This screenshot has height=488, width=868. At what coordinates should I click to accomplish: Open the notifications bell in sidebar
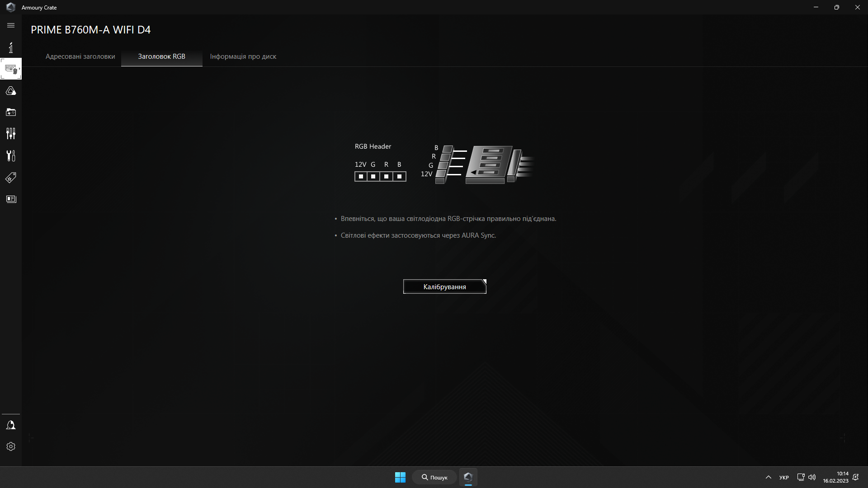click(x=11, y=425)
